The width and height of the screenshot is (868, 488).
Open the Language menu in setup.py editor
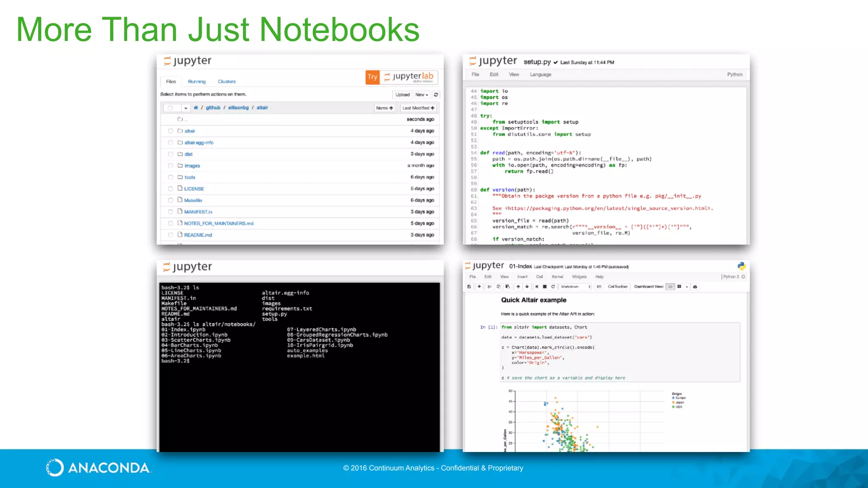[x=540, y=75]
